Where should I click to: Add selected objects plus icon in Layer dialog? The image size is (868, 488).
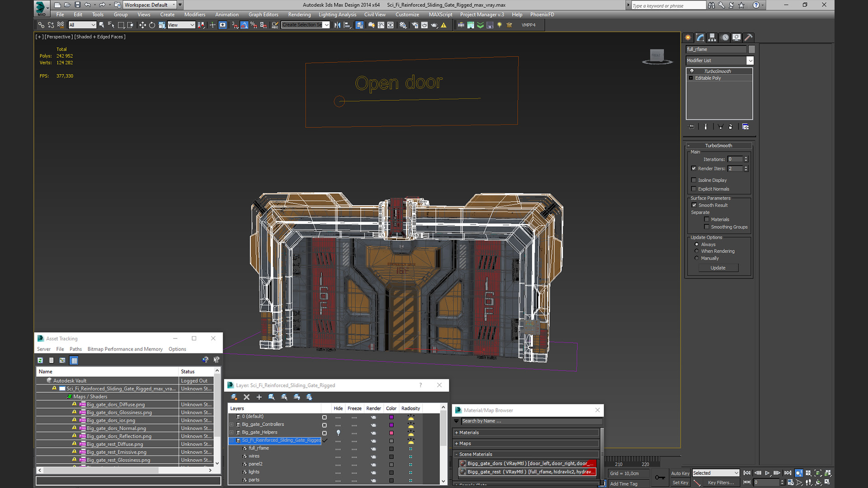point(259,397)
